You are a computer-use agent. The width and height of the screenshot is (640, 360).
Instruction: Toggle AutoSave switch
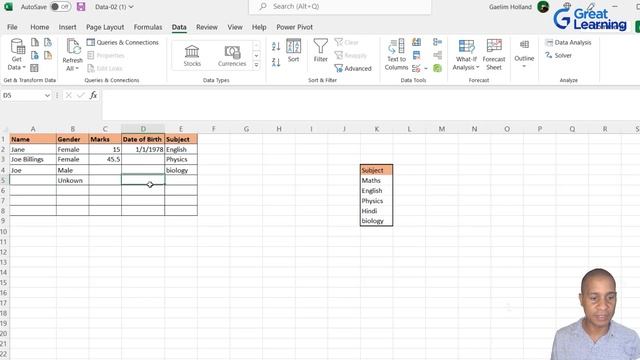60,7
